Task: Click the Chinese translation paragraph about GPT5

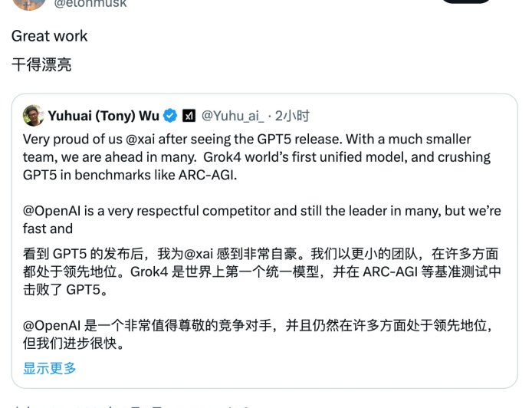Action: click(261, 271)
